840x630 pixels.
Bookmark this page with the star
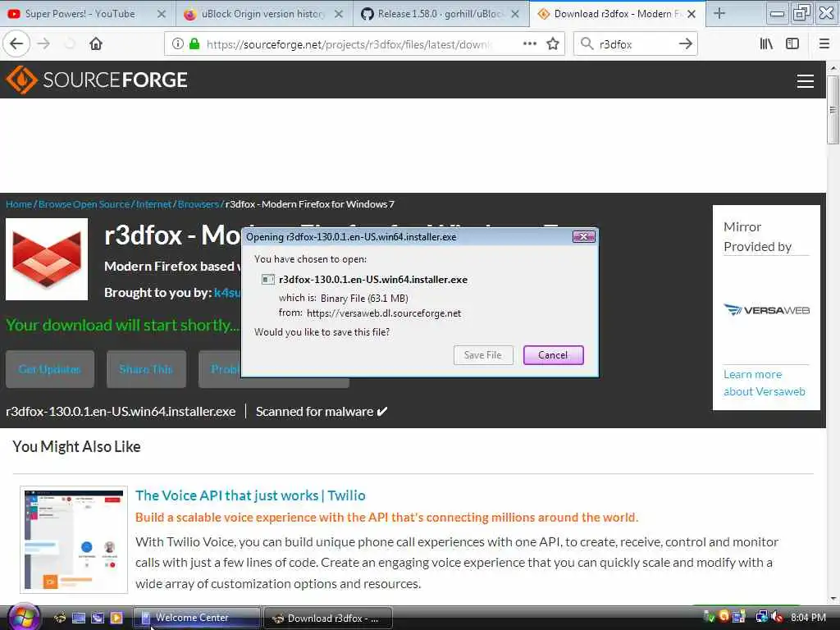tap(553, 44)
